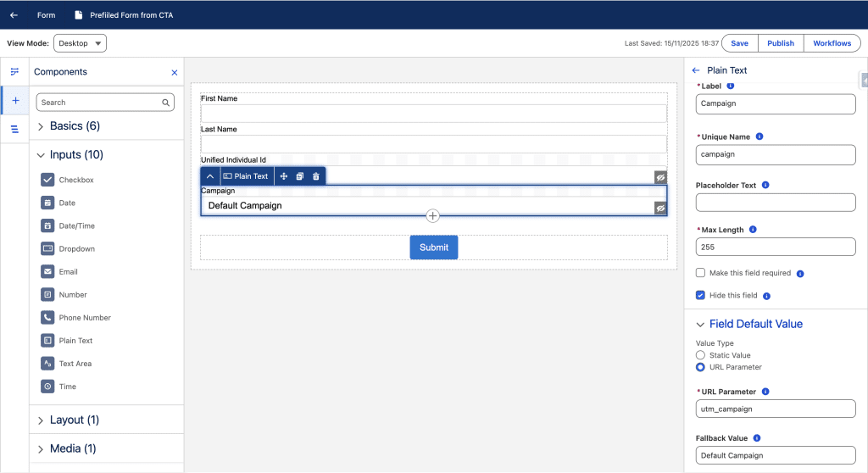
Task: Choose the Phone Number input component
Action: (84, 318)
